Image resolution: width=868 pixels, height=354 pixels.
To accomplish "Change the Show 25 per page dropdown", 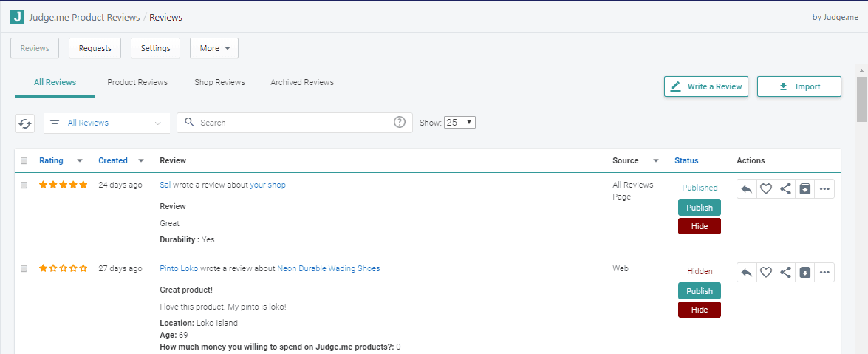I will (x=459, y=123).
